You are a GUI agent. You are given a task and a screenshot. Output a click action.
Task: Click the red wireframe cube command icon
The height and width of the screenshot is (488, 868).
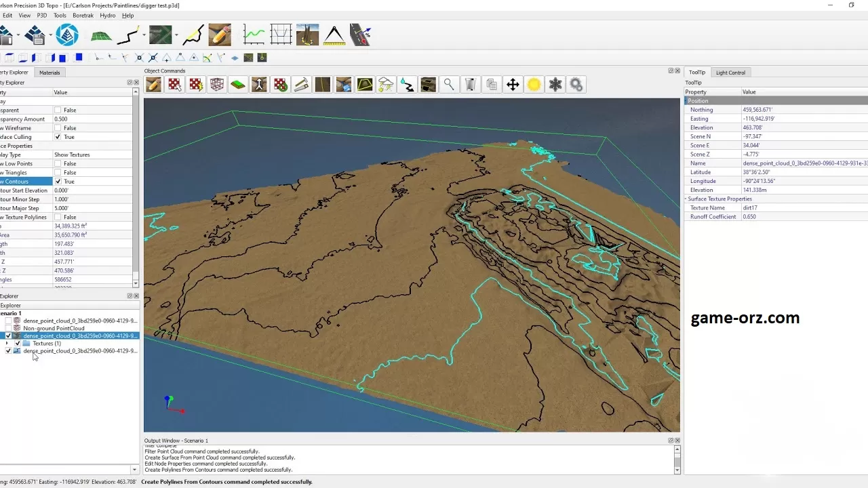click(217, 85)
